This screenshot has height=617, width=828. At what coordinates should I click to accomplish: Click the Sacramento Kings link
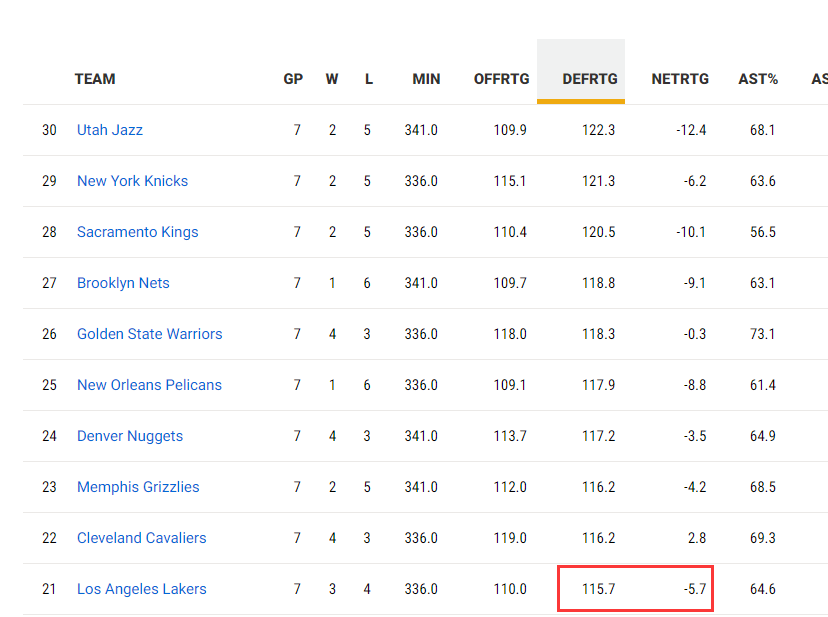click(137, 232)
